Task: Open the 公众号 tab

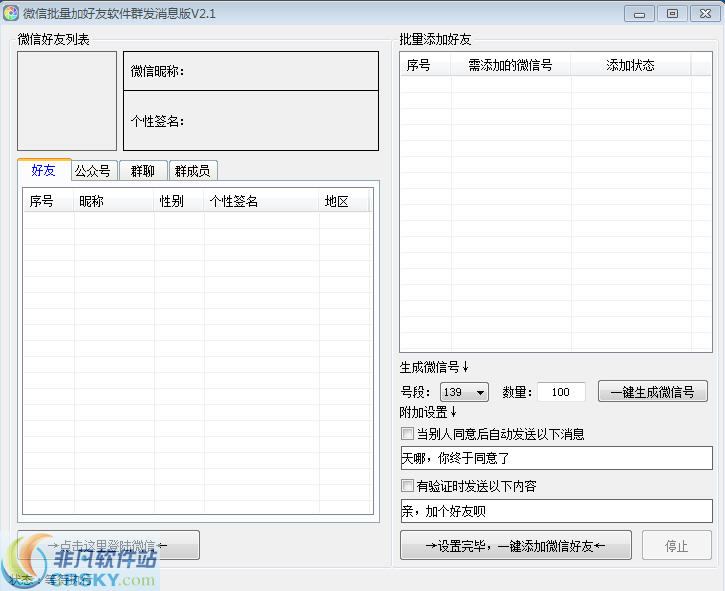Action: tap(93, 171)
